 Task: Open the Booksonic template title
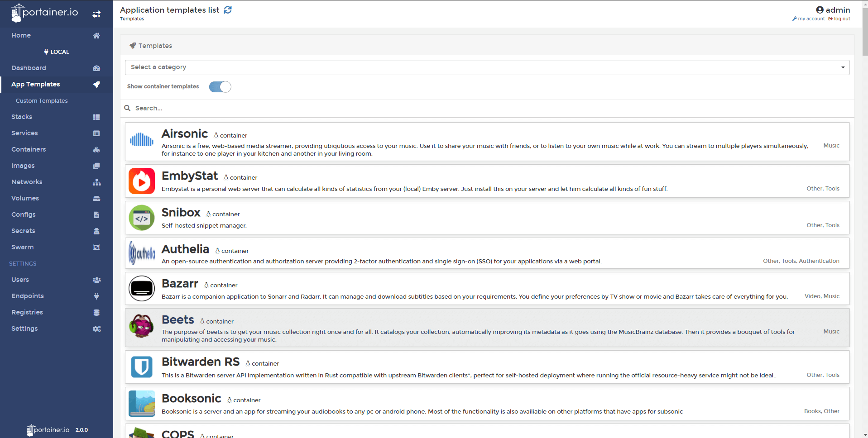[192, 399]
